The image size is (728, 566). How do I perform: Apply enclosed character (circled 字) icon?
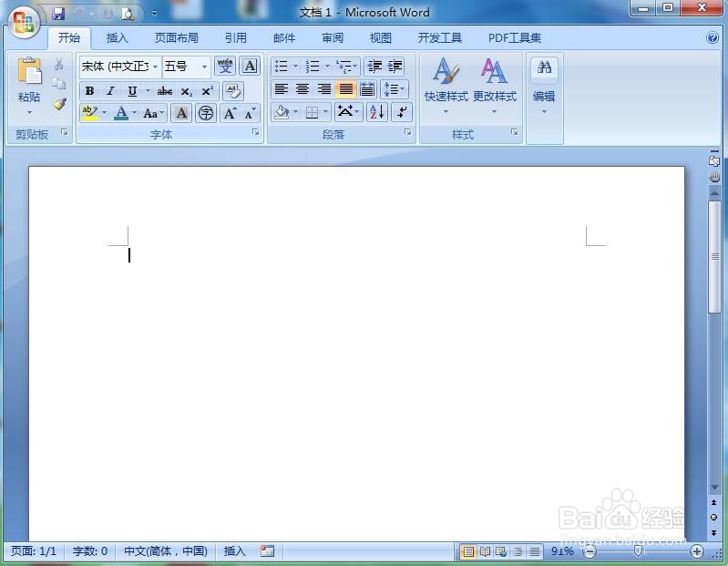tap(206, 113)
